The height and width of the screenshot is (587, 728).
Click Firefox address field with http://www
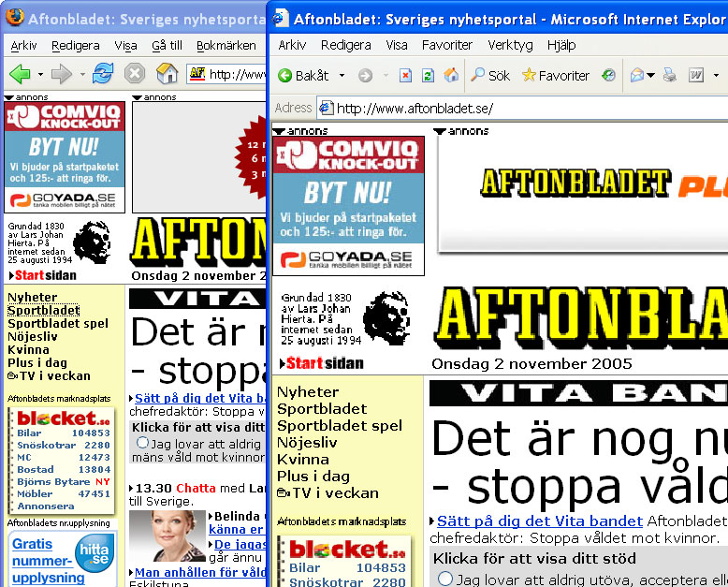click(x=226, y=74)
